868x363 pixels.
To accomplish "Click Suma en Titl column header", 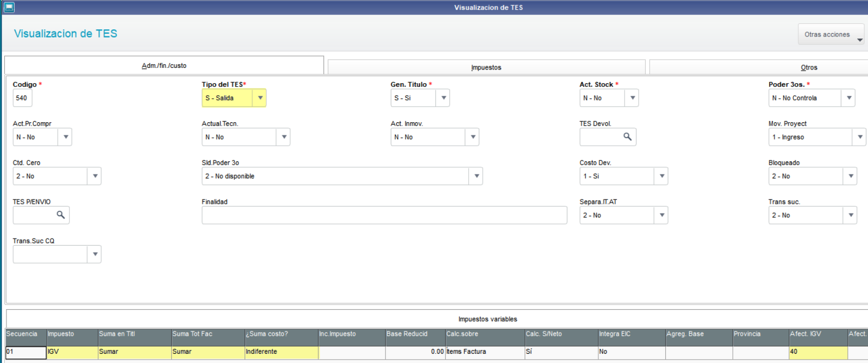I will tap(134, 337).
